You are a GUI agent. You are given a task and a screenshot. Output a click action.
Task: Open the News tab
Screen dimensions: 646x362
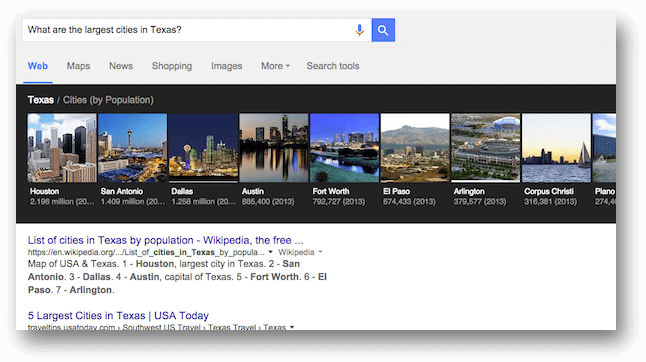[121, 66]
